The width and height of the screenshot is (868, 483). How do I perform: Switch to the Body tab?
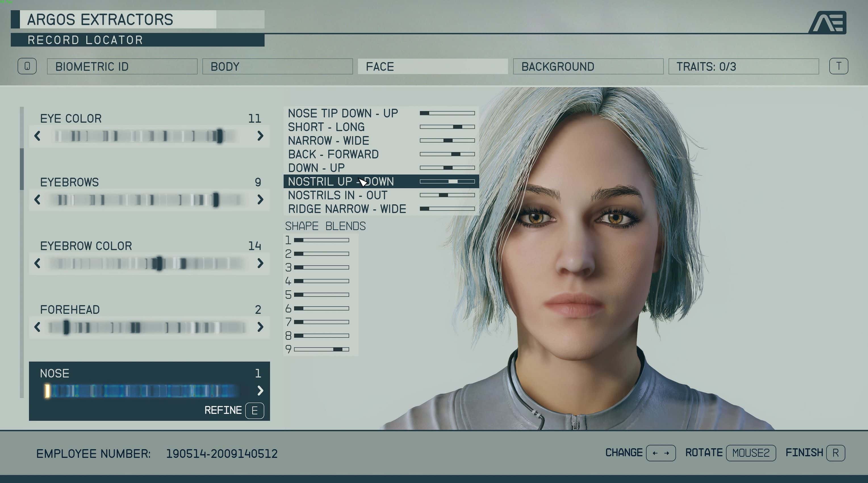pos(277,66)
